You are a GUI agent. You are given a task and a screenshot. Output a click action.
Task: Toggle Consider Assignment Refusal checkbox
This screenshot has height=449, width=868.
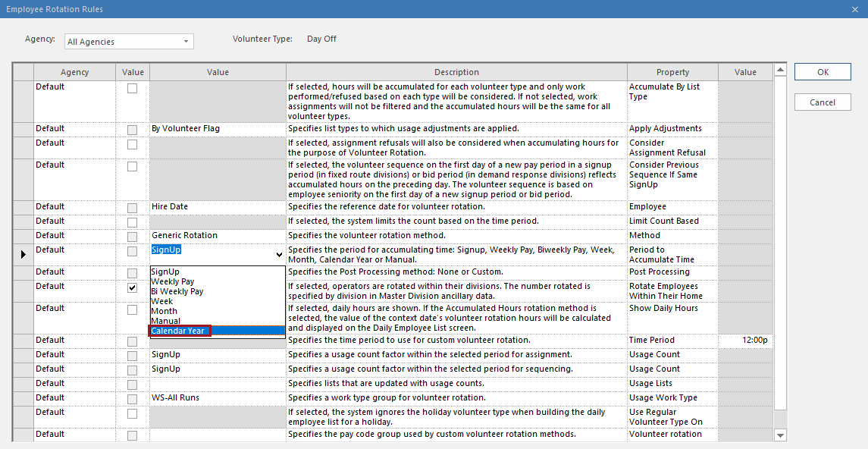[133, 144]
